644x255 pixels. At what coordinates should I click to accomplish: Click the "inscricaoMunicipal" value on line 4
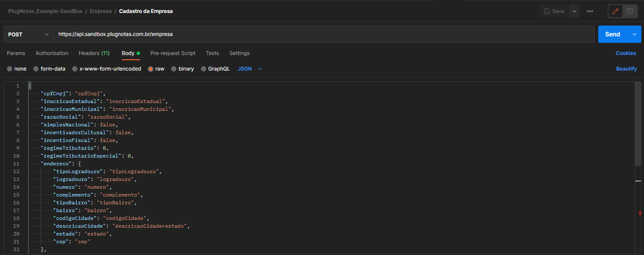[140, 109]
